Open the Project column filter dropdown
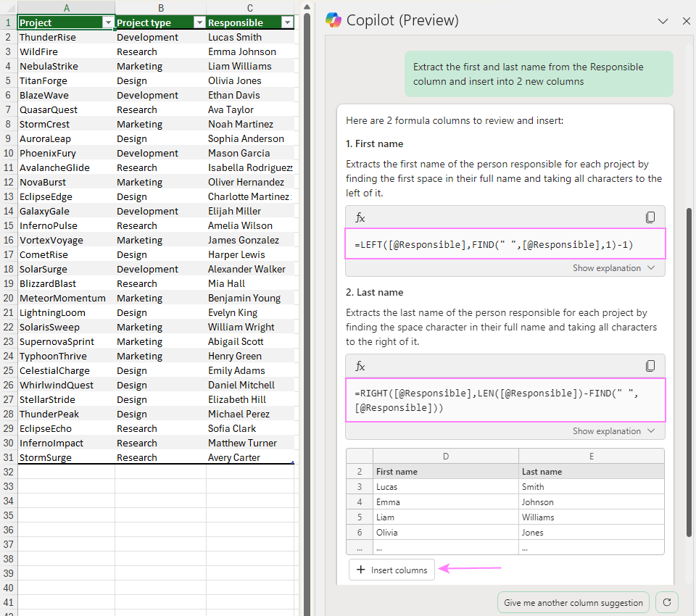This screenshot has height=616, width=696. click(x=108, y=22)
